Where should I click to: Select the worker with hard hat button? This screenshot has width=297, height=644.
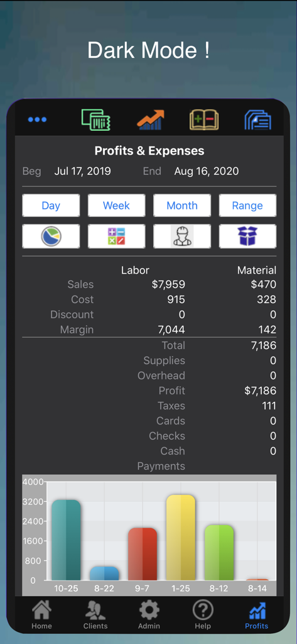182,236
